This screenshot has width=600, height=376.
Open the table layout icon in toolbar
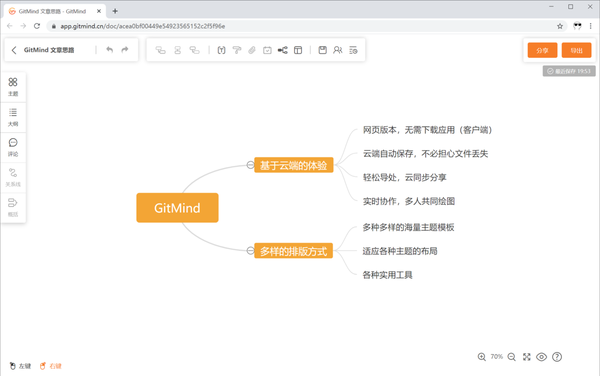298,50
